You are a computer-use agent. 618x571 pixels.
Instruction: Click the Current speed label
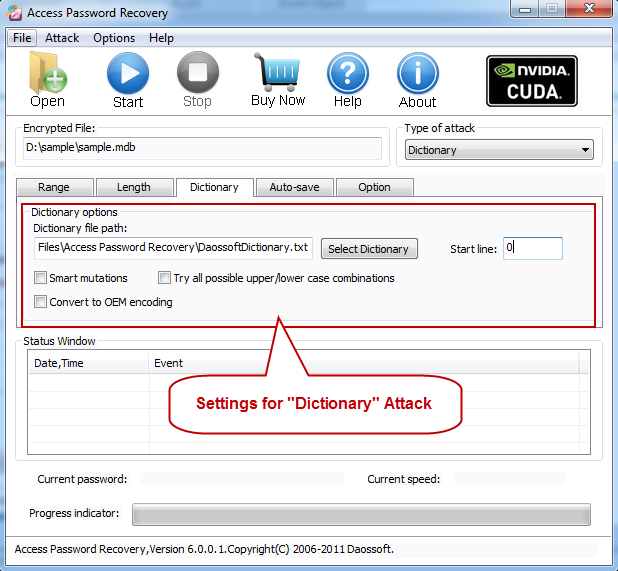(404, 479)
